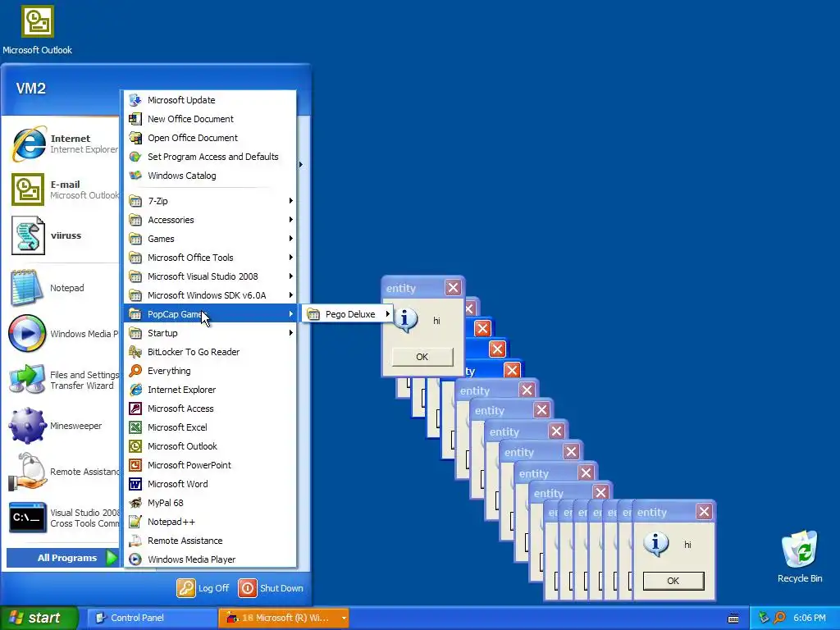
Task: Switch to Control Panel taskbar button
Action: point(151,618)
